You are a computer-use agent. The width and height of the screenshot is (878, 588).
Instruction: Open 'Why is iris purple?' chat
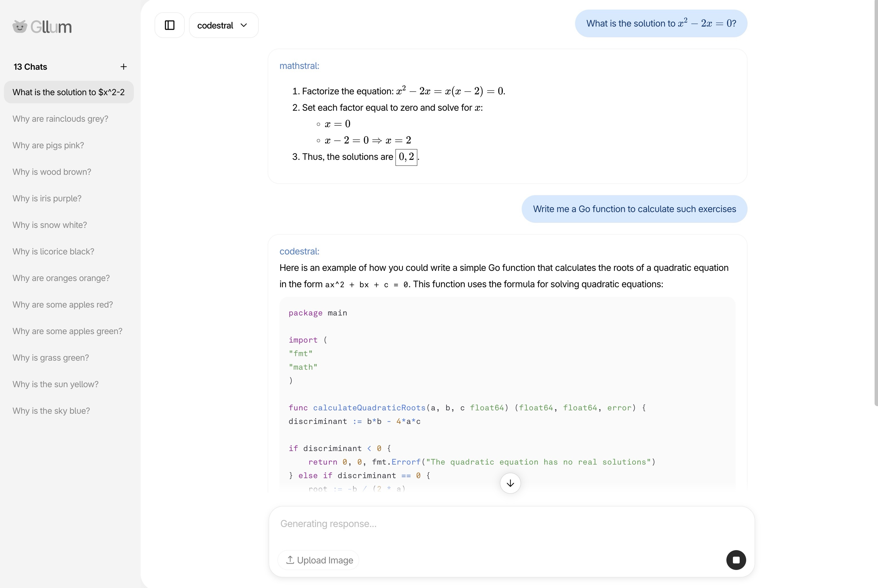[47, 198]
